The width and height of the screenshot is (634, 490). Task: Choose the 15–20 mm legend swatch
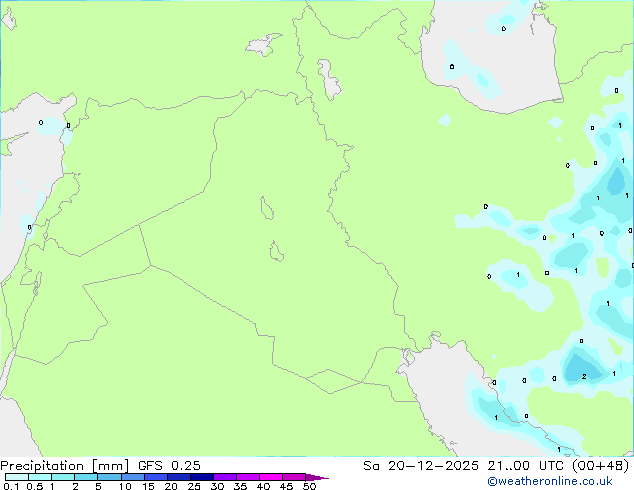point(156,477)
